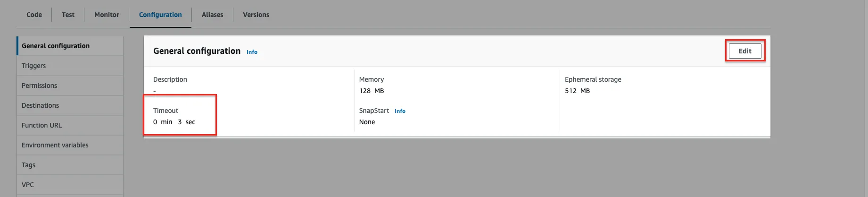Go to the Aliases tab
868x197 pixels.
point(212,15)
